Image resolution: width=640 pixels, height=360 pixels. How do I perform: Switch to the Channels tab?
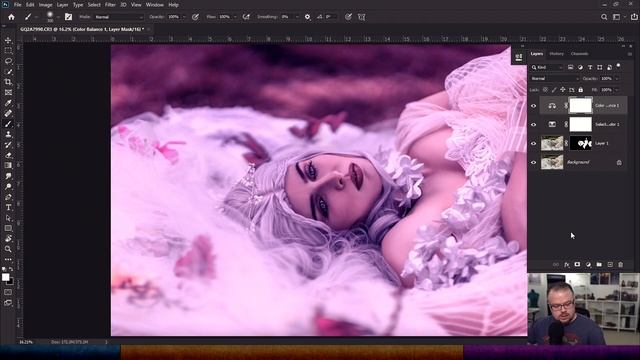tap(579, 54)
